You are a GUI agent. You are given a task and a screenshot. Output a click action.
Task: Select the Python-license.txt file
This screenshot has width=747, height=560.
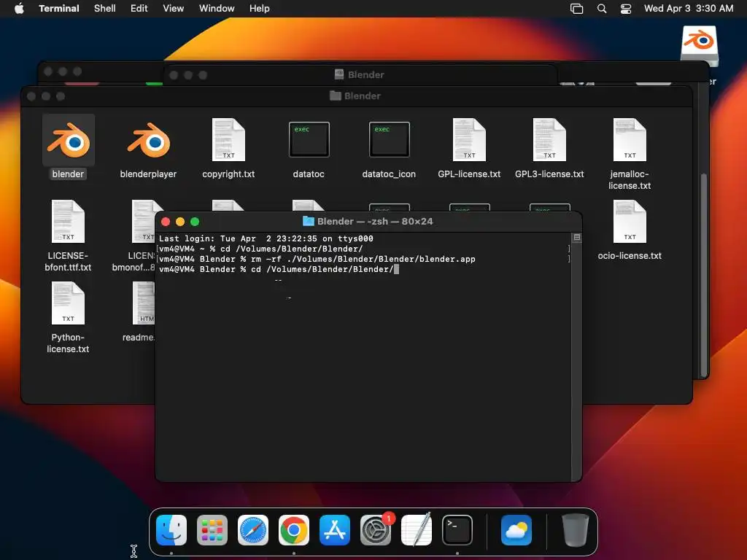pos(68,303)
